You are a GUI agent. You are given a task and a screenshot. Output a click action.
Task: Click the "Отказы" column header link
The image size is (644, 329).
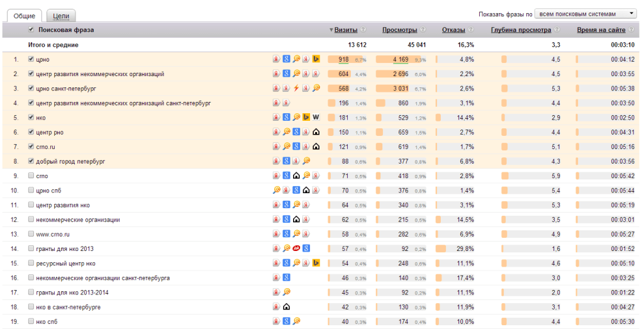(x=453, y=30)
